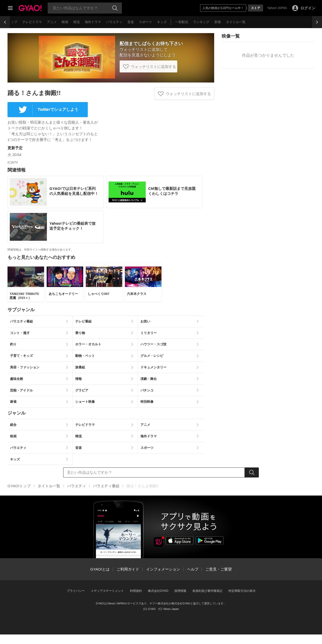Open 映画 genre row

tap(40, 436)
